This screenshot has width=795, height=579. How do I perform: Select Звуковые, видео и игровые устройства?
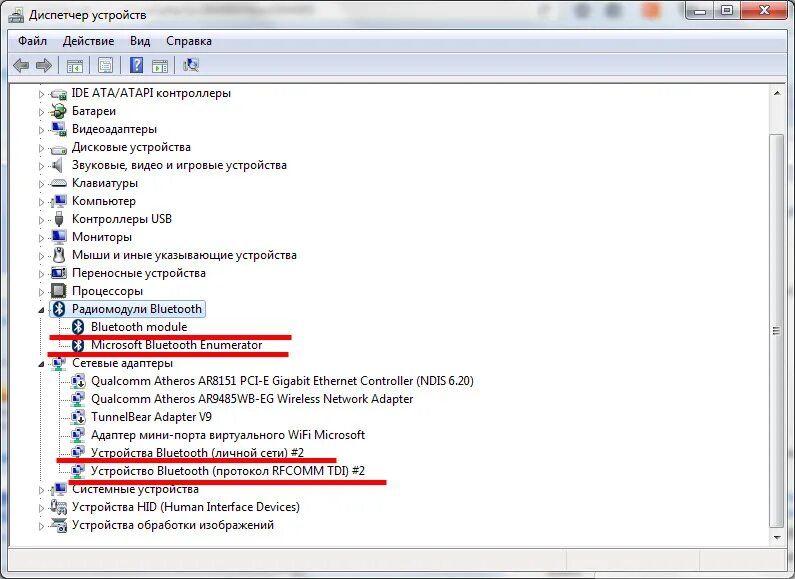tap(179, 165)
